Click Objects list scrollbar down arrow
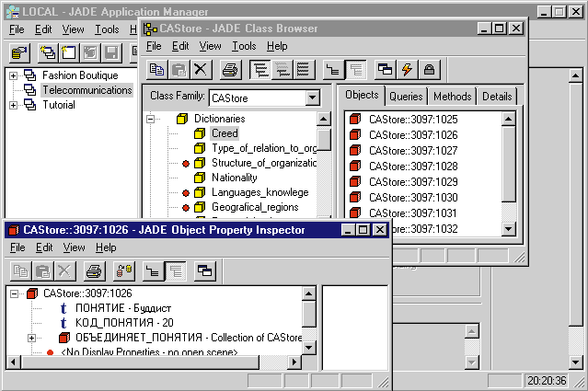 coord(509,229)
